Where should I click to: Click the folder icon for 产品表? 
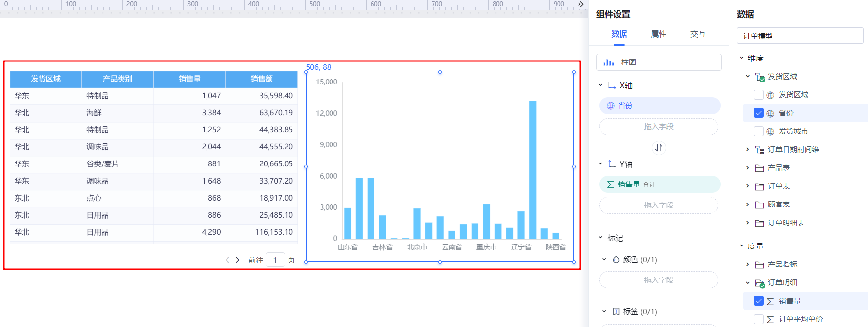point(760,168)
